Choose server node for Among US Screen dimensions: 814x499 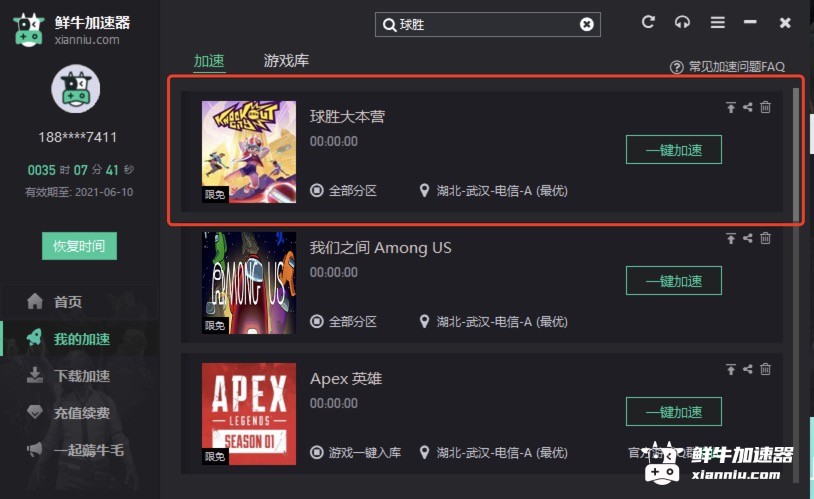pyautogui.click(x=494, y=321)
